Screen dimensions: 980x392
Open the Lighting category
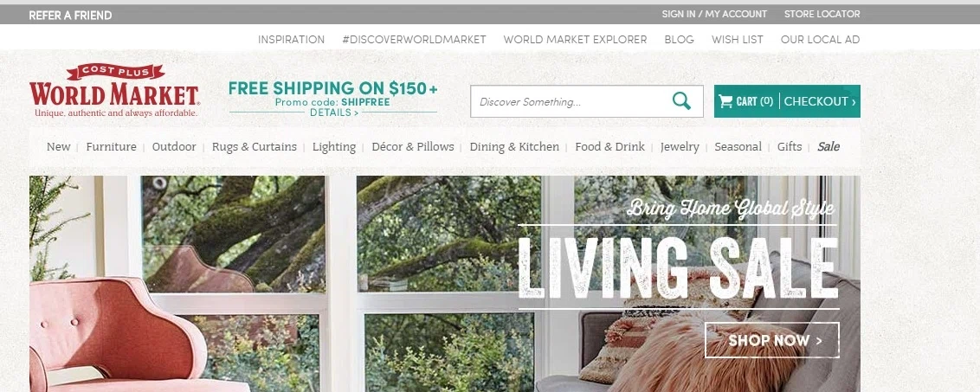(x=334, y=147)
